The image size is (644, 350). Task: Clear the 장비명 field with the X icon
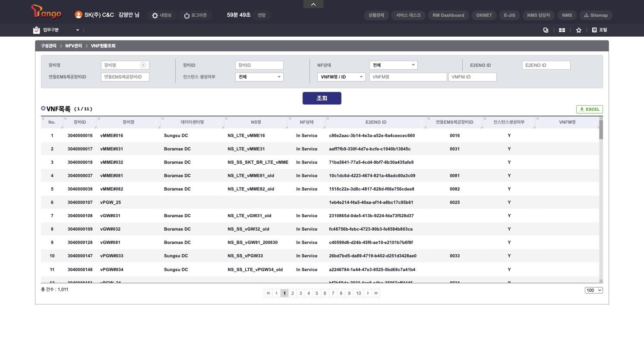143,65
